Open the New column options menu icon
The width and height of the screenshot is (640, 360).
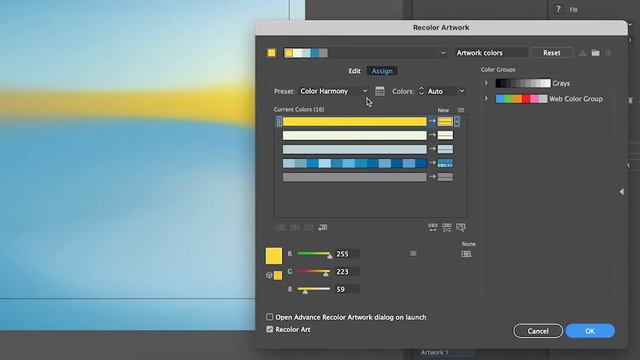tap(461, 110)
